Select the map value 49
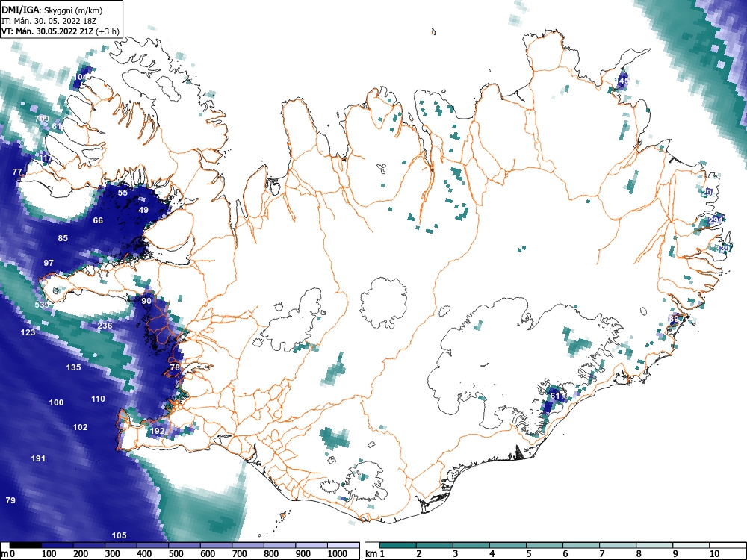Viewport: 747px width, 560px height. [143, 210]
